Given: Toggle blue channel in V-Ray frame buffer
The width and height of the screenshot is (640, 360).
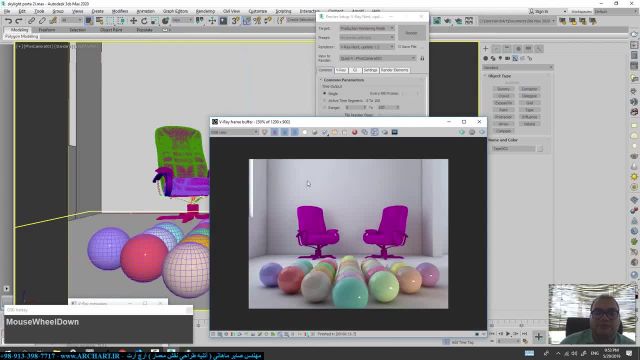Looking at the screenshot, I should pos(294,132).
